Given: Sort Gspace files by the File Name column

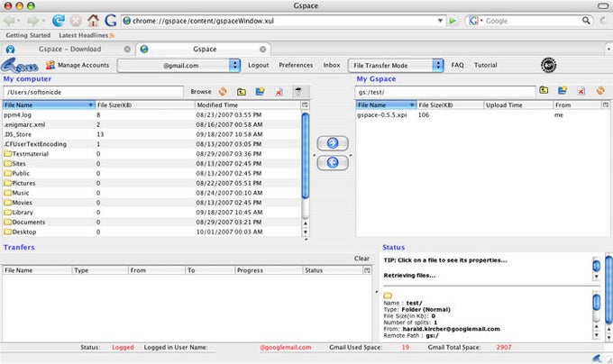Looking at the screenshot, I should pyautogui.click(x=386, y=105).
